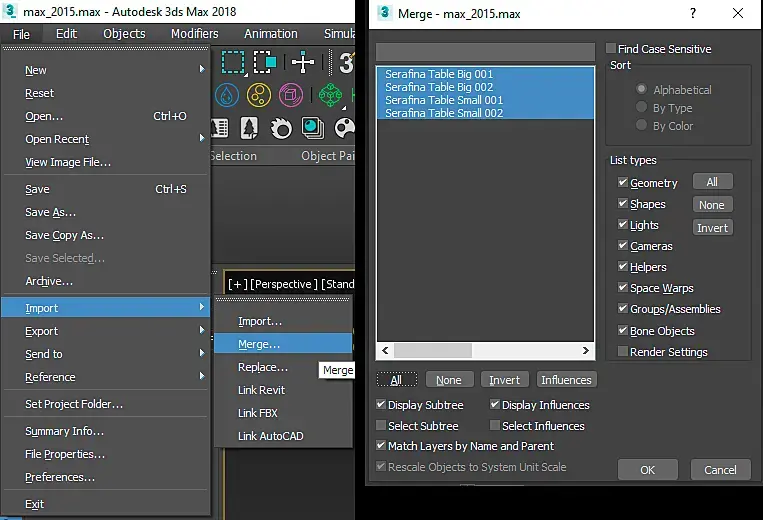The width and height of the screenshot is (763, 520).
Task: Click the search field in Merge dialog
Action: [x=485, y=52]
